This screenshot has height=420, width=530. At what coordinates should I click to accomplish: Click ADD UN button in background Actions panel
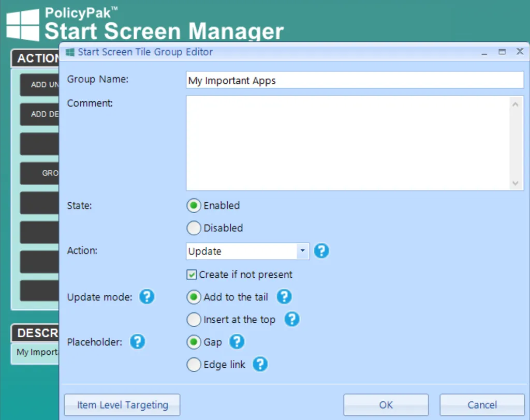point(39,84)
